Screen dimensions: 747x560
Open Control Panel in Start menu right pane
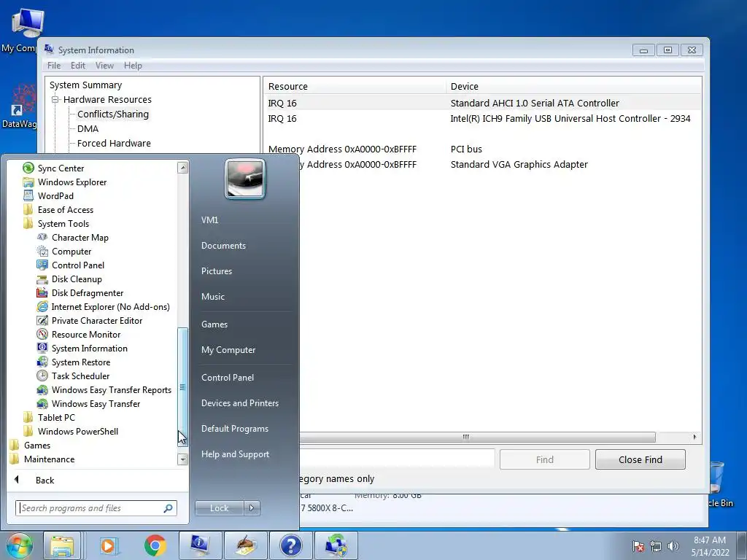(x=228, y=378)
